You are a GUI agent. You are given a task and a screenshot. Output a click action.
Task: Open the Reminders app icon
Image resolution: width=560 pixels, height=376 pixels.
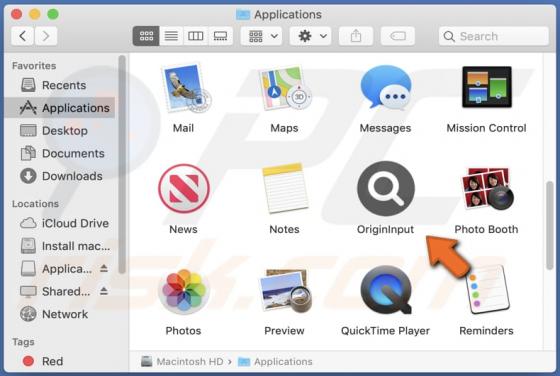488,290
